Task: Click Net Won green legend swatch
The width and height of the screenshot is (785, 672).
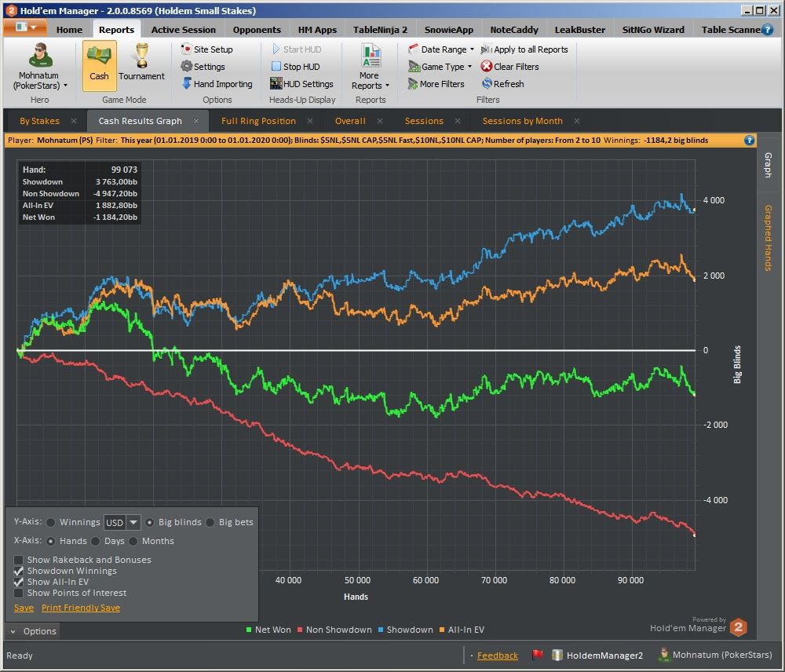Action: click(249, 630)
